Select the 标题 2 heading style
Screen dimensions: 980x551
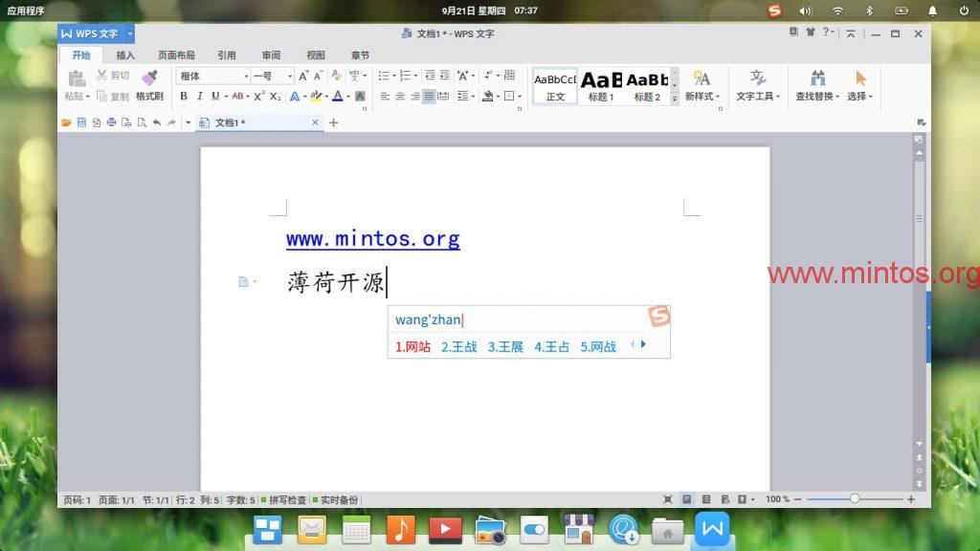(x=647, y=86)
